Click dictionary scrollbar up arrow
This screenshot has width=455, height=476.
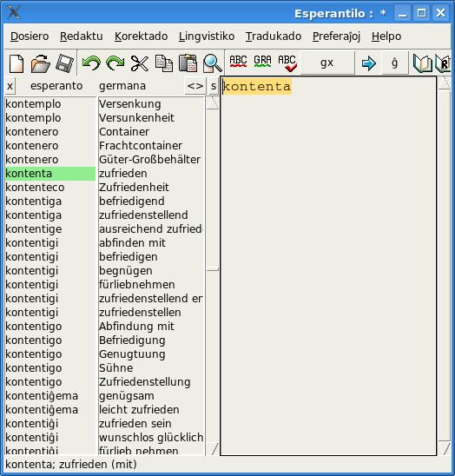(x=213, y=102)
